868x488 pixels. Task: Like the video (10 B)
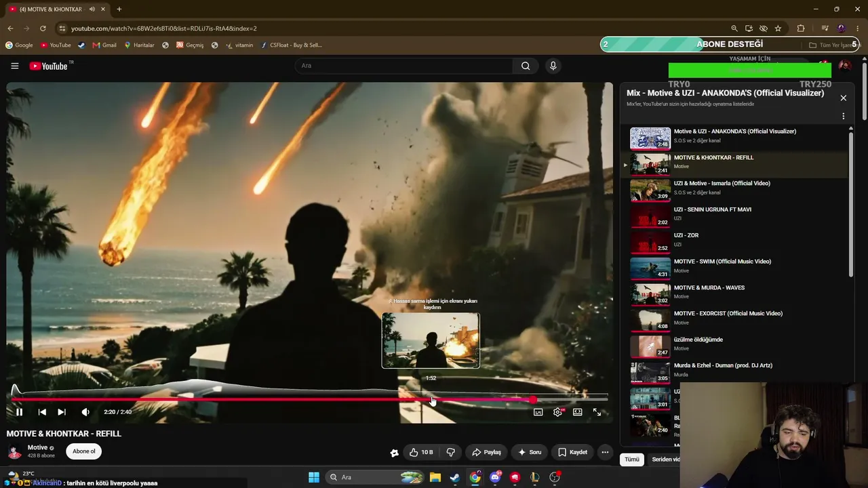click(x=421, y=452)
